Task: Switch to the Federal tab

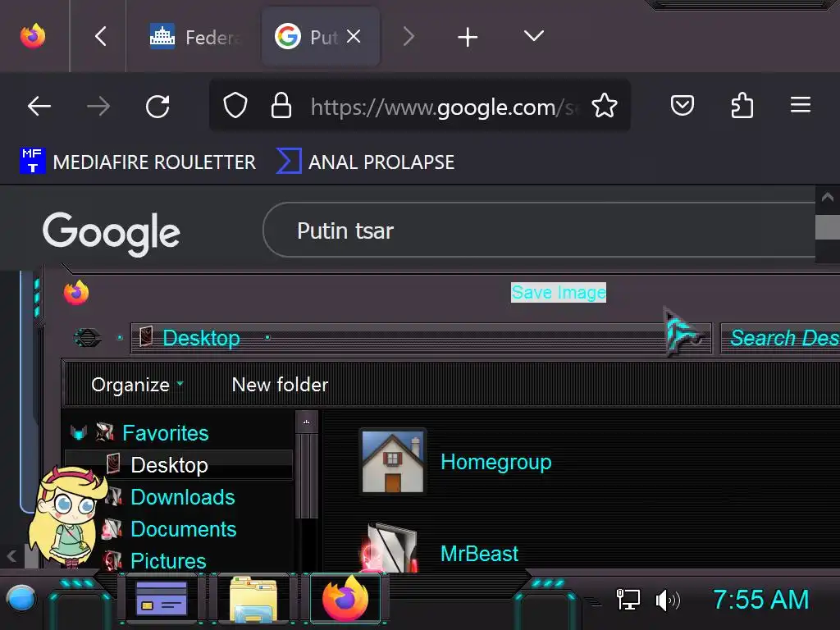Action: pyautogui.click(x=194, y=36)
